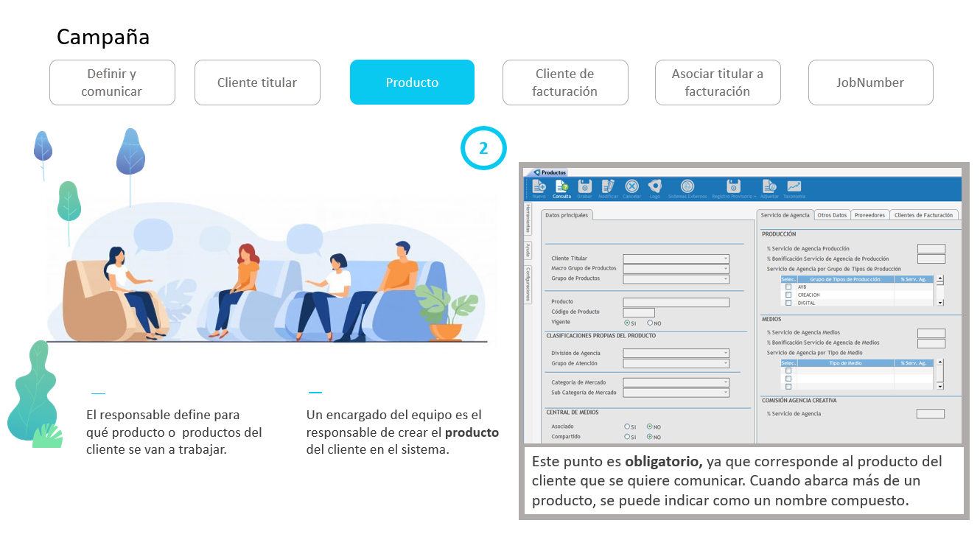Open the Clientes de Facturación tab

pyautogui.click(x=923, y=215)
